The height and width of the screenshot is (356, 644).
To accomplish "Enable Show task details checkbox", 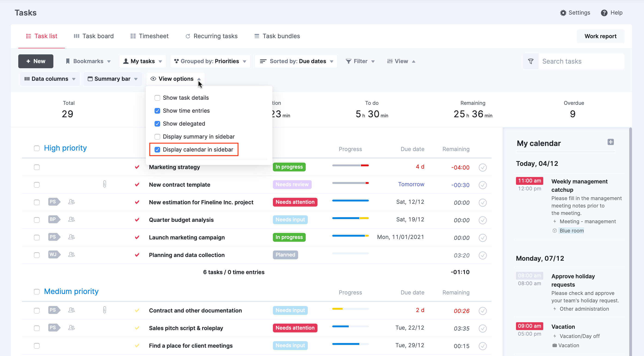I will tap(157, 98).
